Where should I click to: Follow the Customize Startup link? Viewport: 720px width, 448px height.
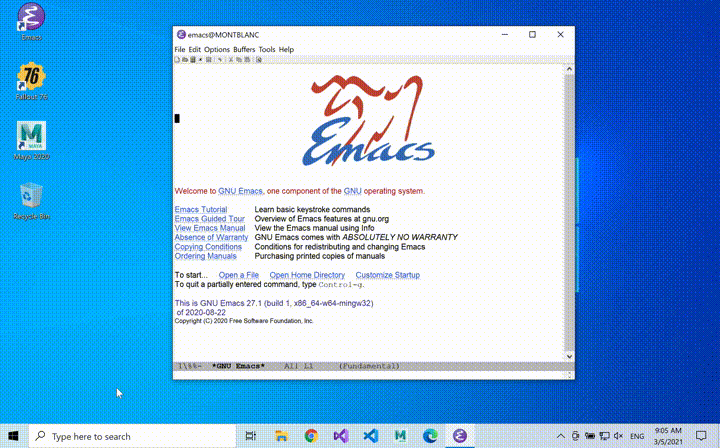[387, 275]
